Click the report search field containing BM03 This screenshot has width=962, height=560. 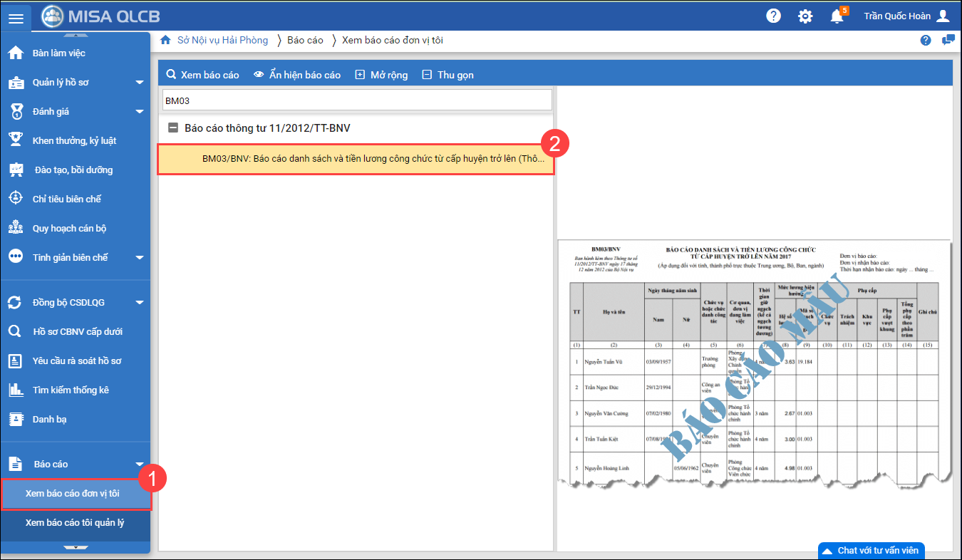[356, 100]
